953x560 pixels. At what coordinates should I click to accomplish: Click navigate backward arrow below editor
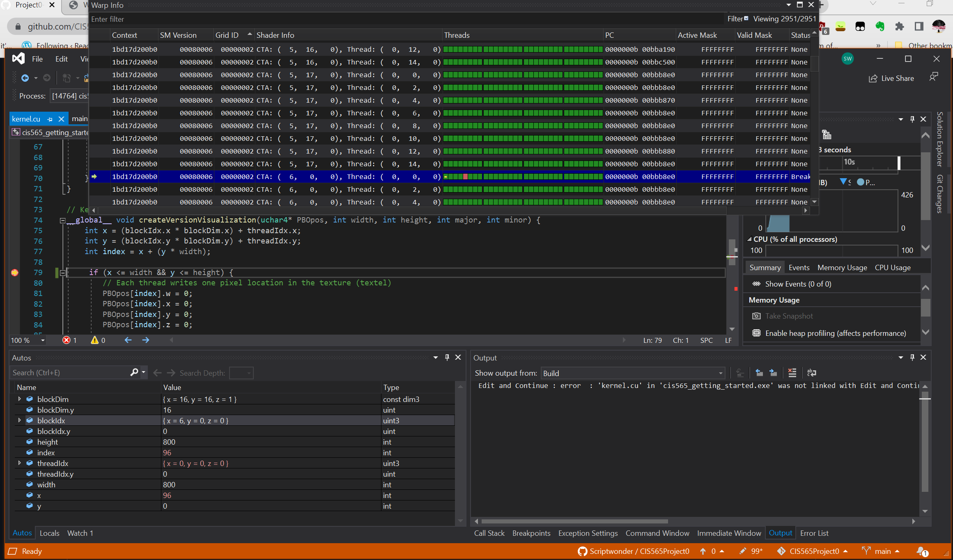coord(128,340)
